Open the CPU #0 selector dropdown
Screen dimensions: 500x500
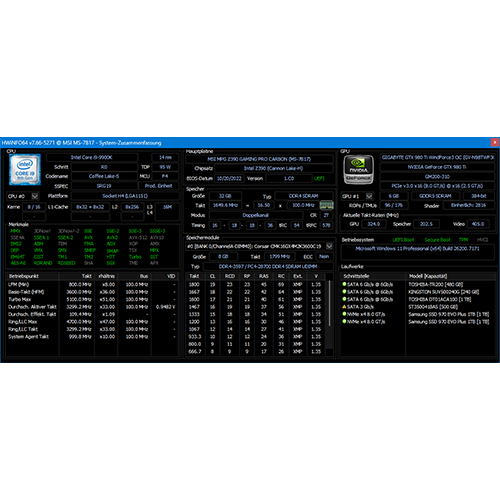click(x=35, y=196)
